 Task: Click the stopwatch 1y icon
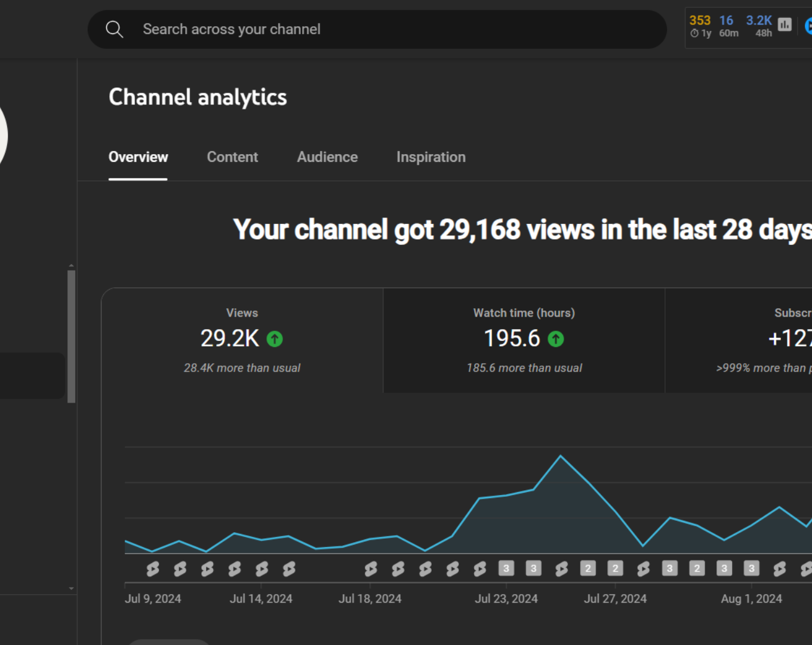click(694, 33)
